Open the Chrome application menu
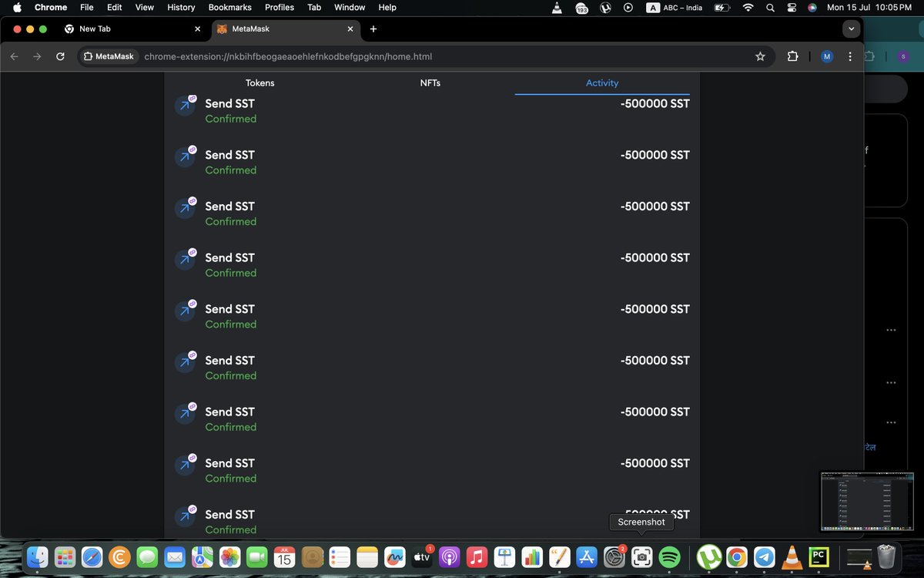The height and width of the screenshot is (578, 924). click(x=51, y=7)
